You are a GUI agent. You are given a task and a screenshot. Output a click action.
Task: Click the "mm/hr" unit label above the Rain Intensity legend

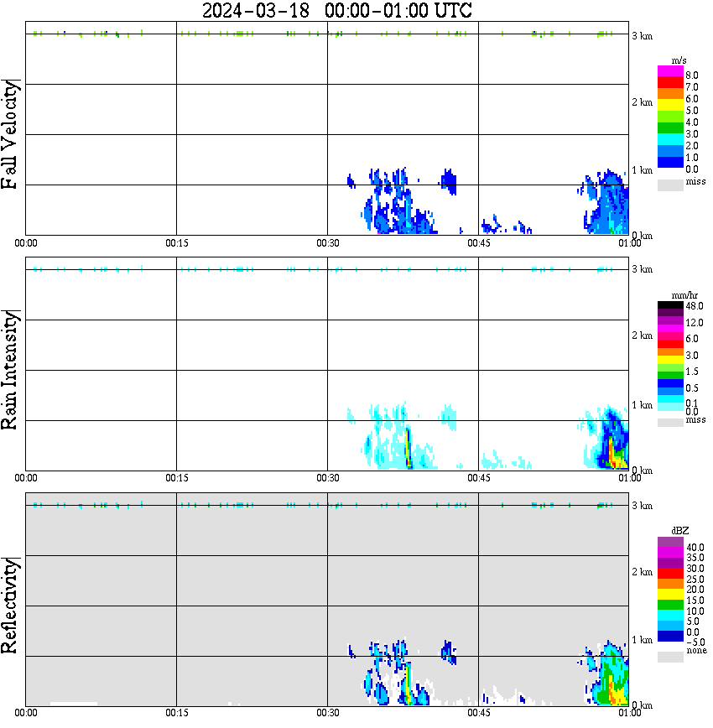684,295
